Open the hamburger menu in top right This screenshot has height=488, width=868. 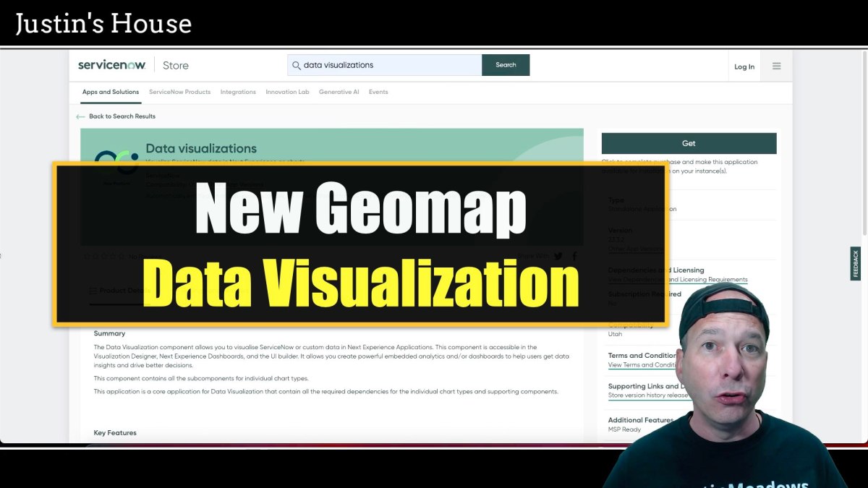[776, 65]
